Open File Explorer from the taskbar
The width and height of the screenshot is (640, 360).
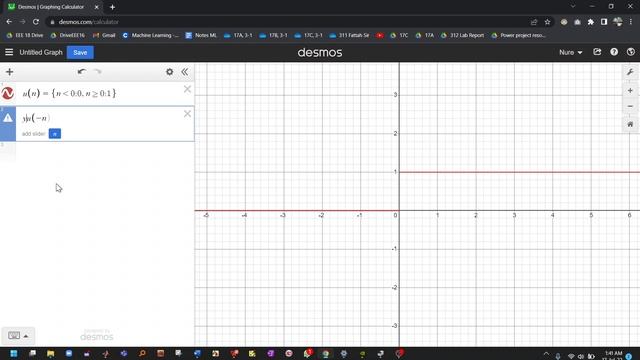pyautogui.click(x=51, y=353)
